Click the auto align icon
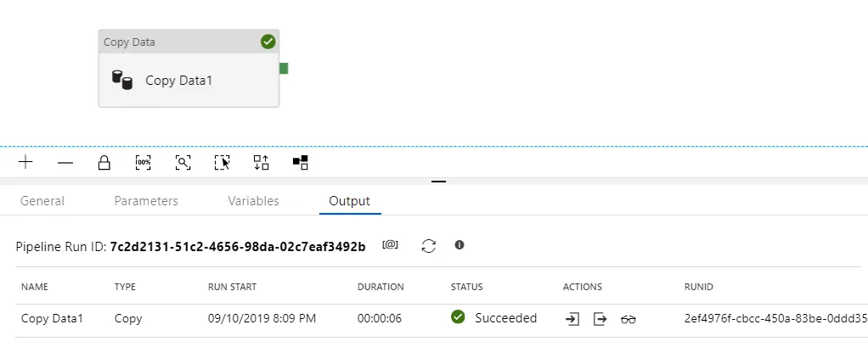This screenshot has width=868, height=347. [x=261, y=162]
